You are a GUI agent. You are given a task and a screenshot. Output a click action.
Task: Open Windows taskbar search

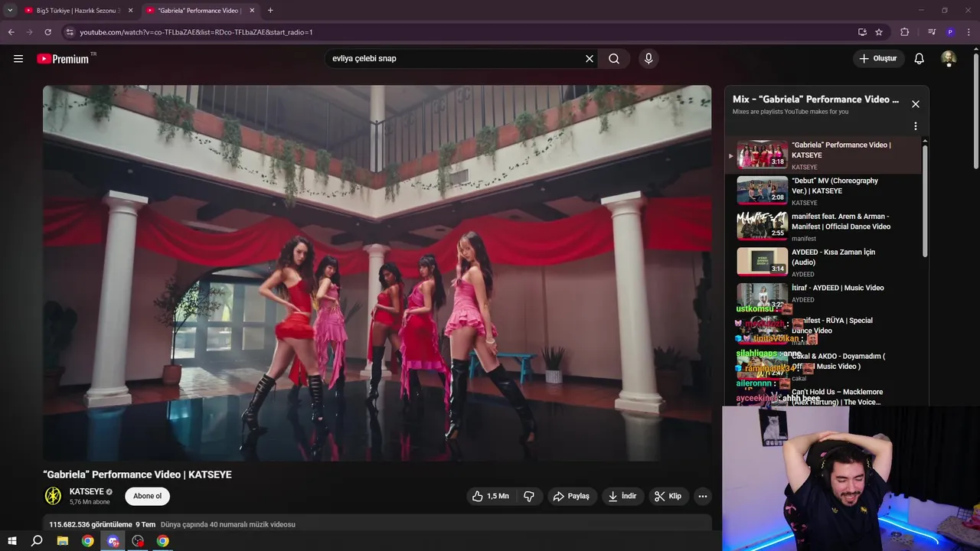pos(37,541)
